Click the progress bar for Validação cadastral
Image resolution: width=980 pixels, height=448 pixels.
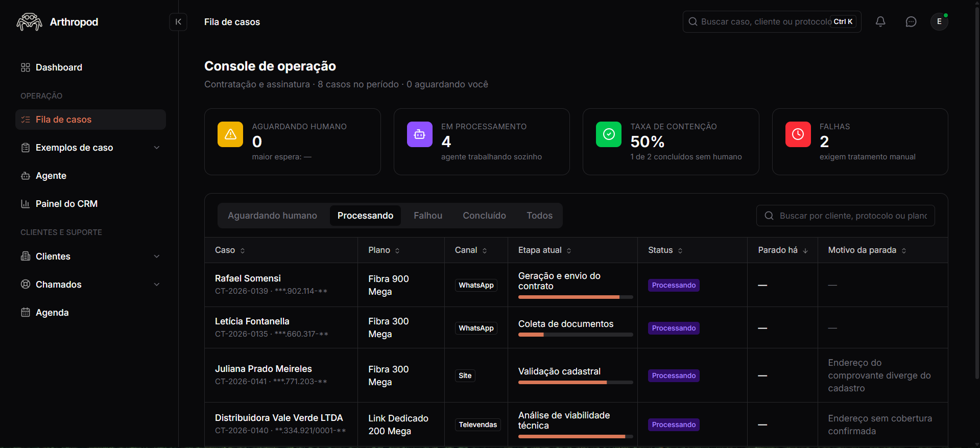tap(576, 382)
